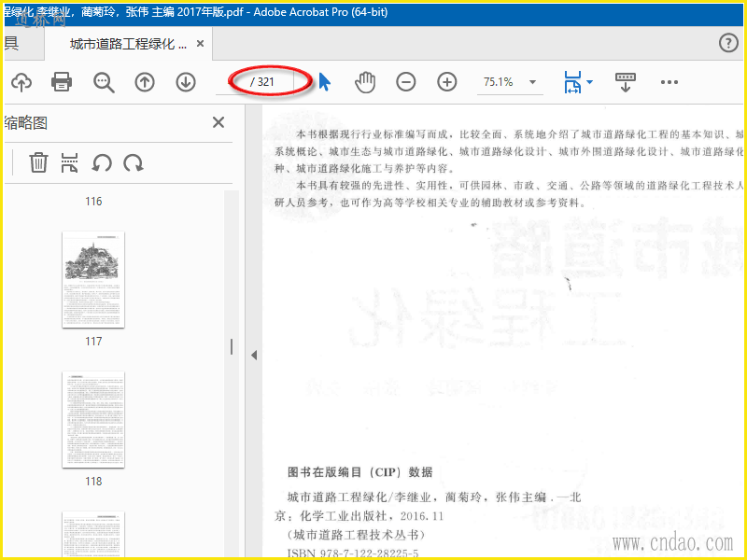The height and width of the screenshot is (560, 747).
Task: Click the pane resize handle grip
Action: click(232, 346)
